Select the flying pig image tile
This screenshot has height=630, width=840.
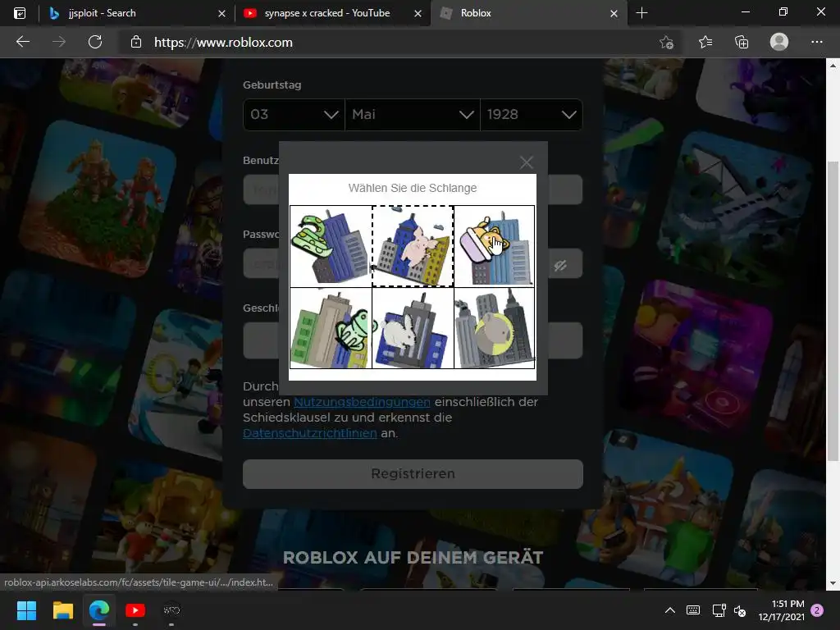click(x=413, y=246)
